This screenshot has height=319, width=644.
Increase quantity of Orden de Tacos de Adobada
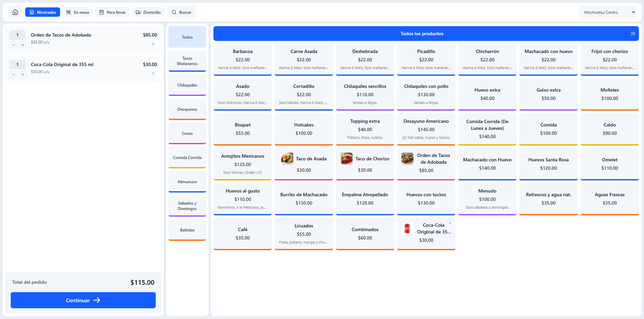click(23, 45)
